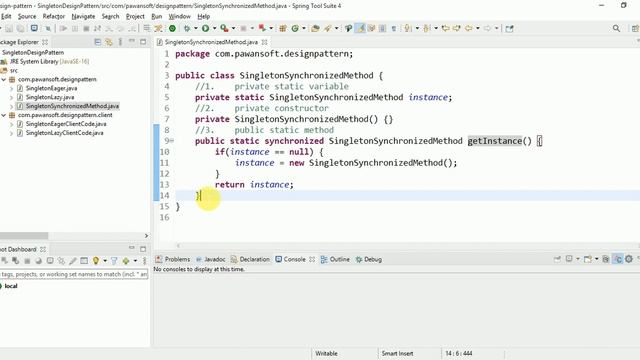
Task: Click the green Run button in toolbar
Action: pos(205,28)
